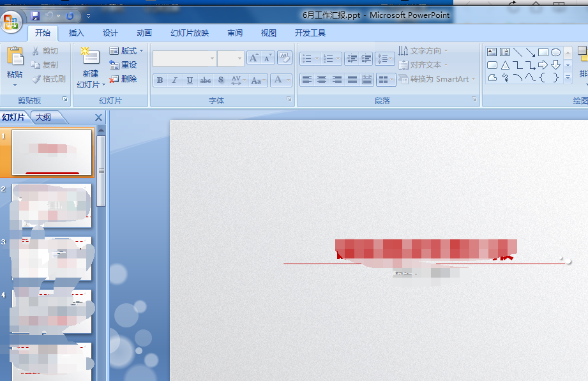Open the font name combo box
Viewport: 588px width, 381px height.
tap(185, 59)
